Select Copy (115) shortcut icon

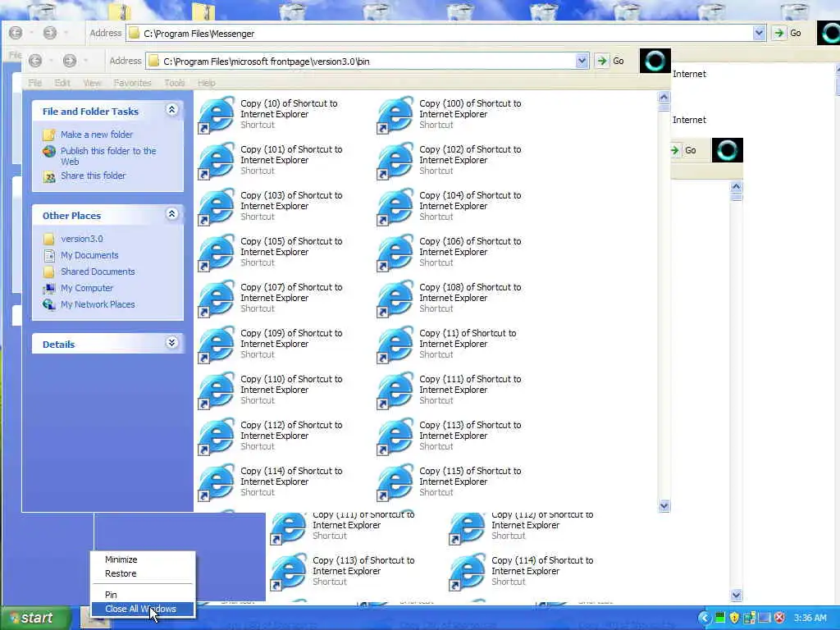[395, 482]
